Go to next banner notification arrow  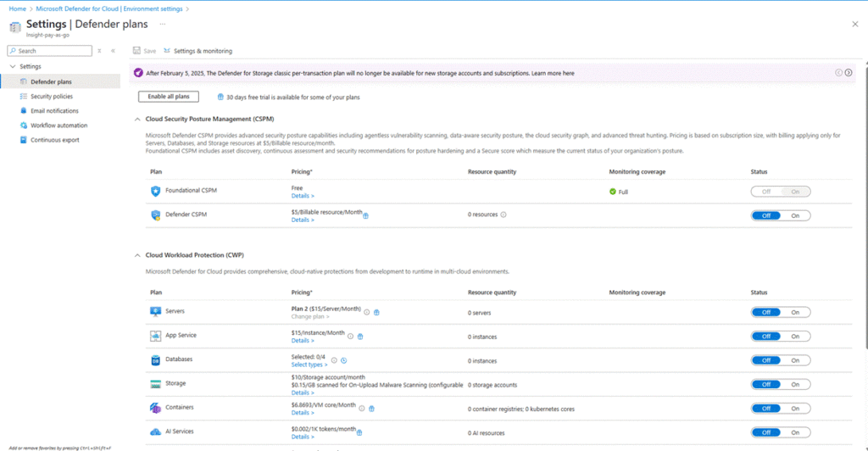pyautogui.click(x=849, y=73)
